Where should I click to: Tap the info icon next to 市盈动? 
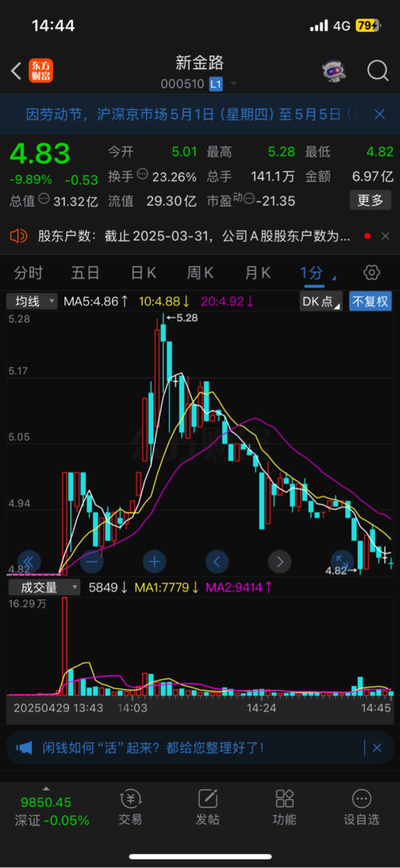tap(249, 199)
